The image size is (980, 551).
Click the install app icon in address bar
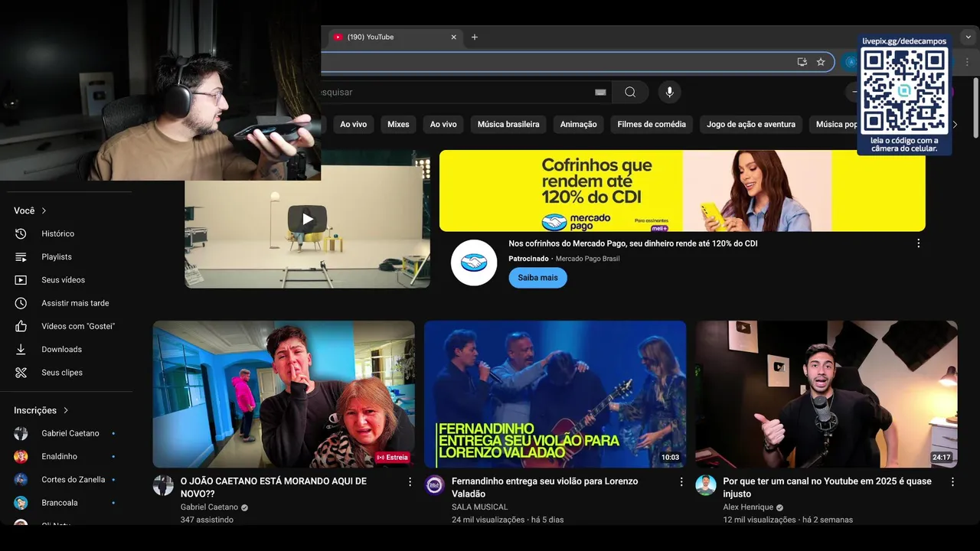pos(802,62)
